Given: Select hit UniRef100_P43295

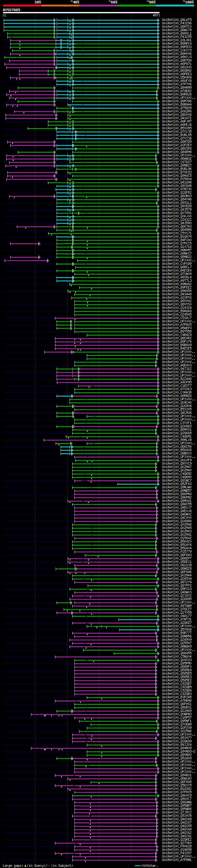Looking at the screenshot, I should click(x=177, y=37).
